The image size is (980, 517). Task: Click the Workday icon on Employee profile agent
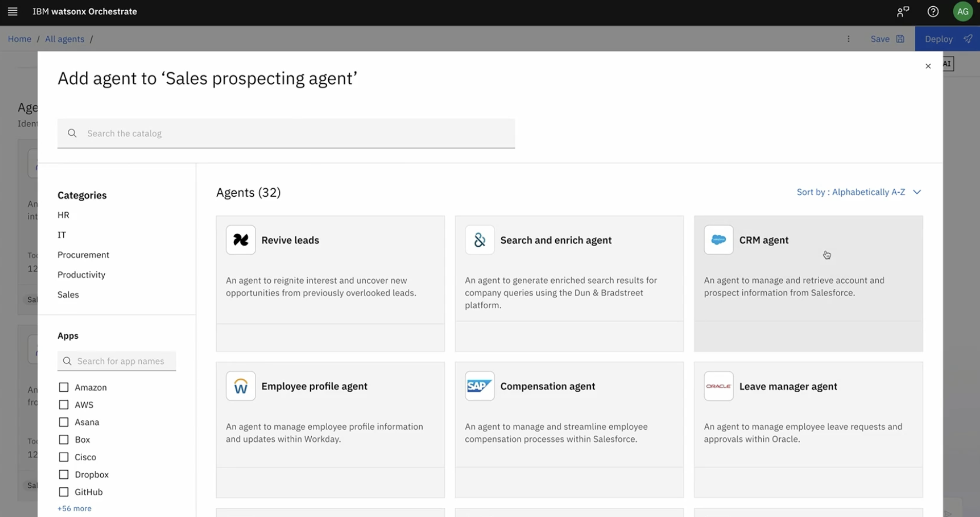click(240, 386)
